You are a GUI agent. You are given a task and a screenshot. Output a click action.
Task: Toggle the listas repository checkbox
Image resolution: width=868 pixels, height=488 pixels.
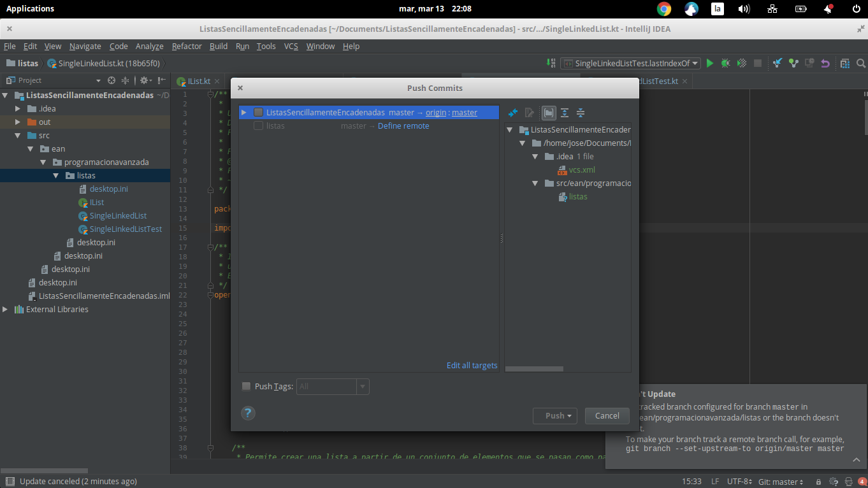pos(258,126)
